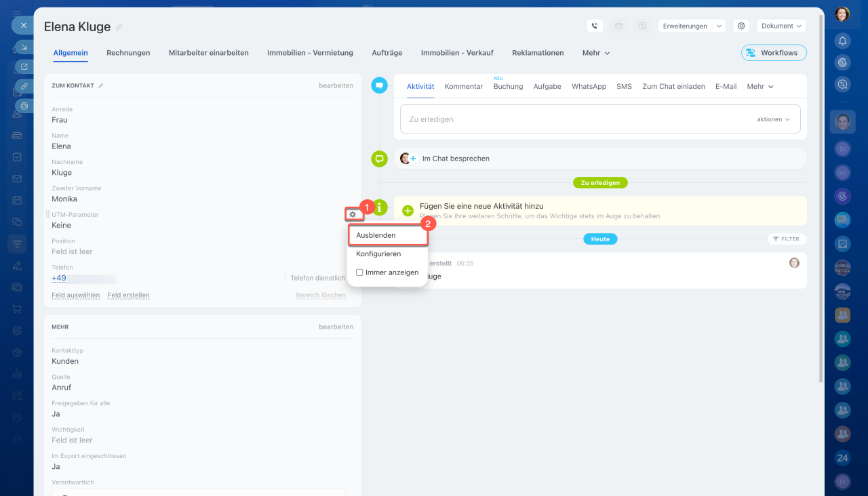Open the settings gear beside Dokument
Image resolution: width=868 pixels, height=496 pixels.
741,26
